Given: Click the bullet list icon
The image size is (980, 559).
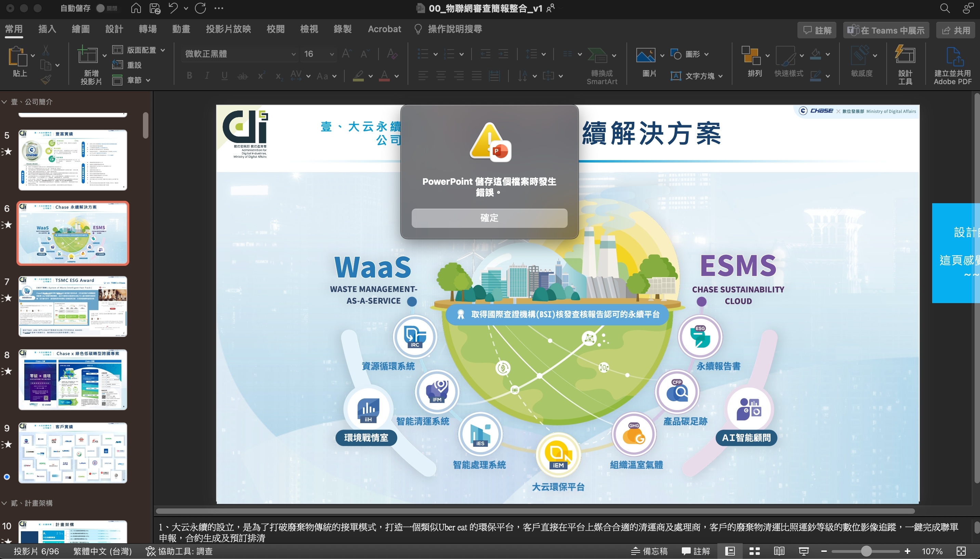Looking at the screenshot, I should click(423, 54).
